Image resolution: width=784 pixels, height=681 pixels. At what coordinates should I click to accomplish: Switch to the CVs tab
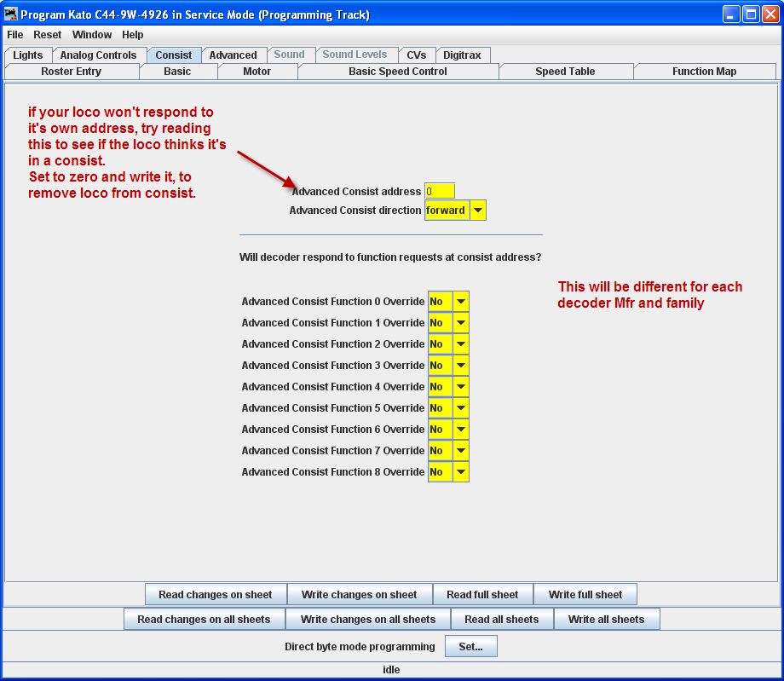click(x=417, y=55)
